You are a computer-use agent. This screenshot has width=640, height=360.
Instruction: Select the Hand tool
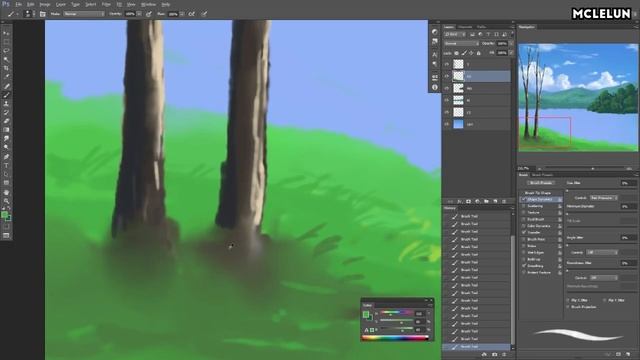6,192
